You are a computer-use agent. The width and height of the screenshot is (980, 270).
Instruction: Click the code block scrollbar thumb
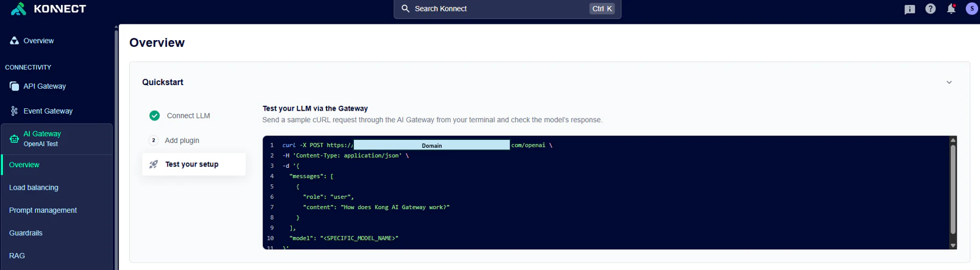[x=953, y=189]
